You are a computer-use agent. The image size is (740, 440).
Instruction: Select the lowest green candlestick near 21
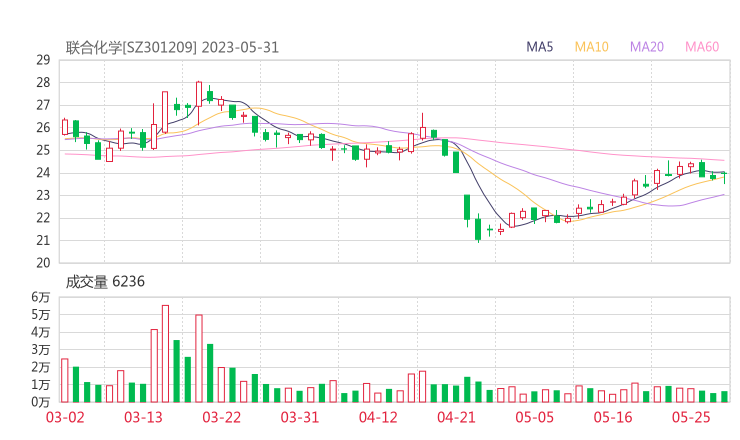click(478, 229)
